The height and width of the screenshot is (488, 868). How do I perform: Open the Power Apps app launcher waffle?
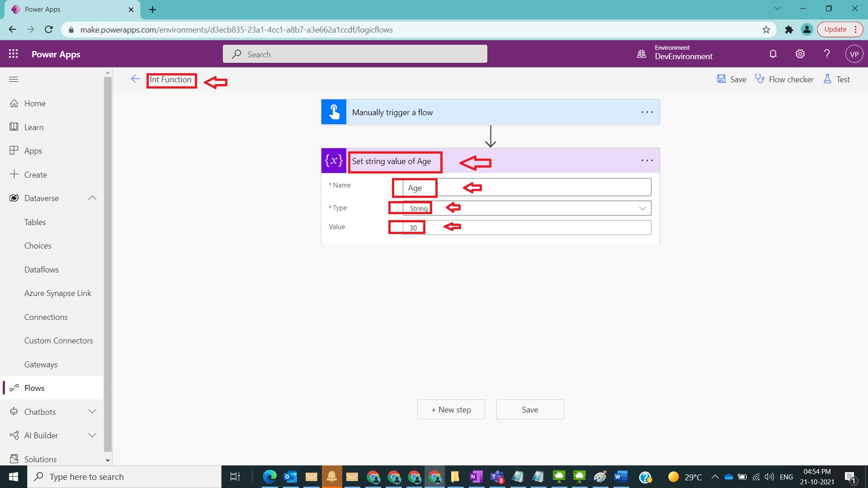13,53
